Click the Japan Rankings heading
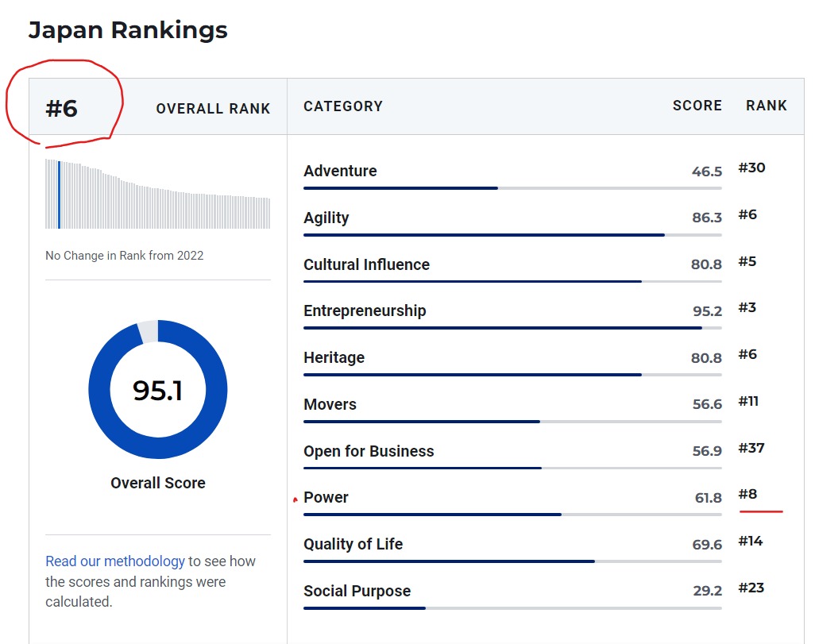Viewport: 815px width, 644px height. (x=128, y=30)
